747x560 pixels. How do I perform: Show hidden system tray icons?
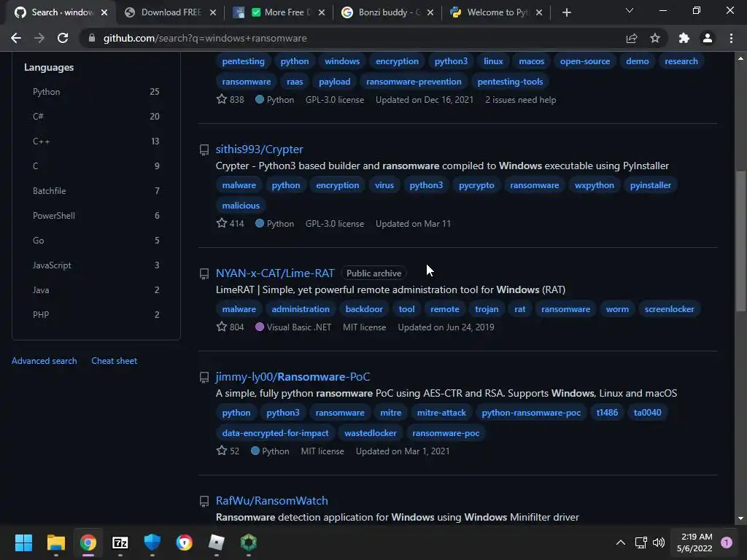(x=621, y=542)
